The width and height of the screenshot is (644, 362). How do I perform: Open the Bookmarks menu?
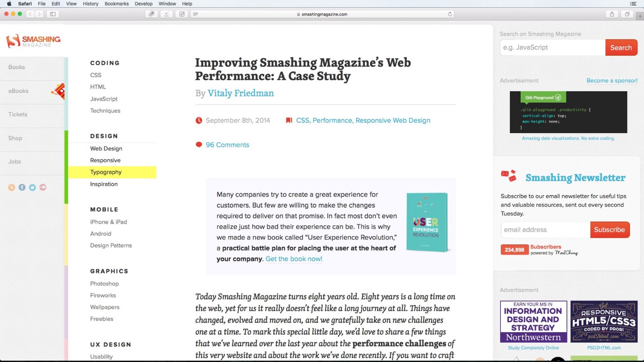(117, 4)
